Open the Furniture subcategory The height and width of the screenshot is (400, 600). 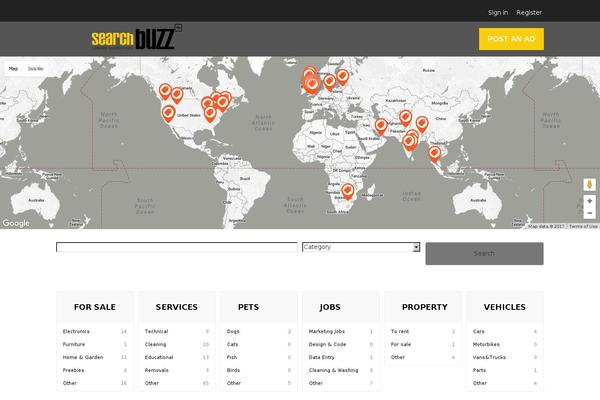click(74, 344)
